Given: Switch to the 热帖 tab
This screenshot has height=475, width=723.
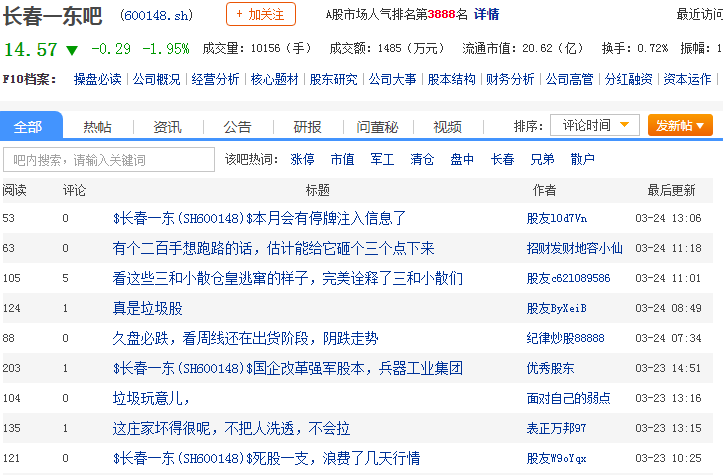Looking at the screenshot, I should tap(97, 126).
